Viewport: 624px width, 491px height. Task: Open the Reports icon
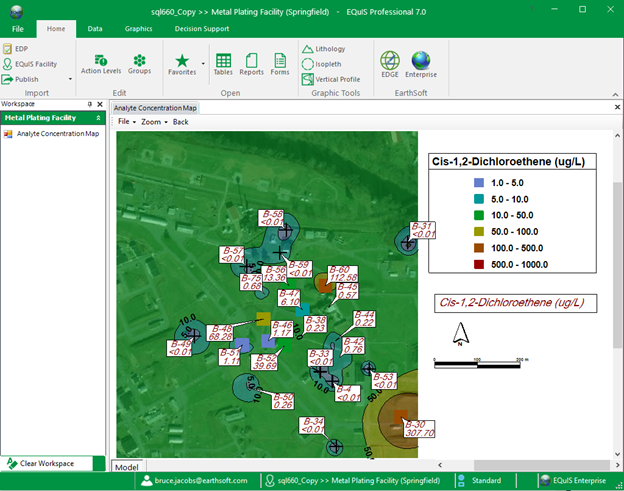coord(251,63)
